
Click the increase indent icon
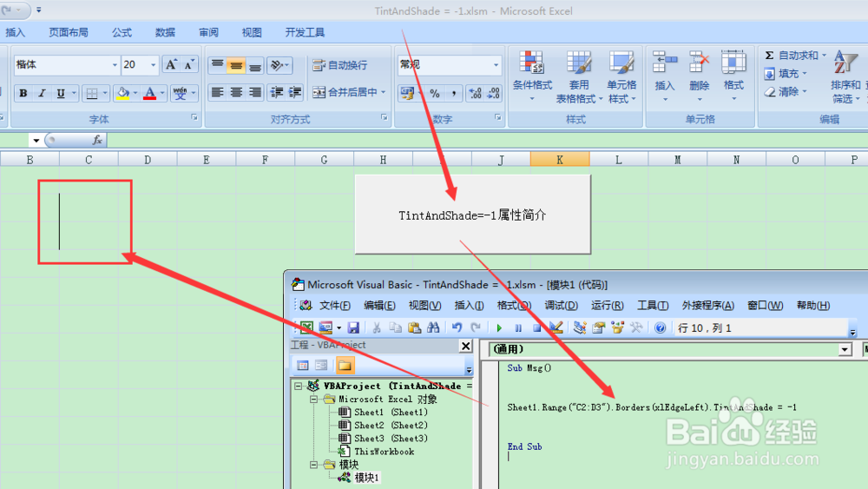294,92
